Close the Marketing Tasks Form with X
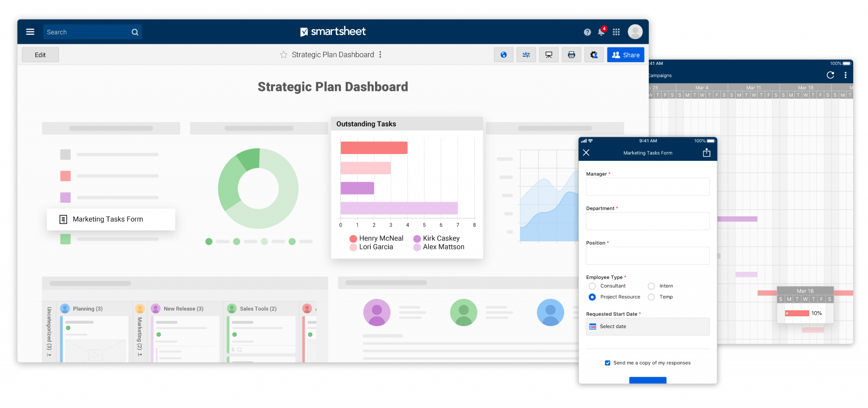Image resolution: width=868 pixels, height=408 pixels. (586, 153)
